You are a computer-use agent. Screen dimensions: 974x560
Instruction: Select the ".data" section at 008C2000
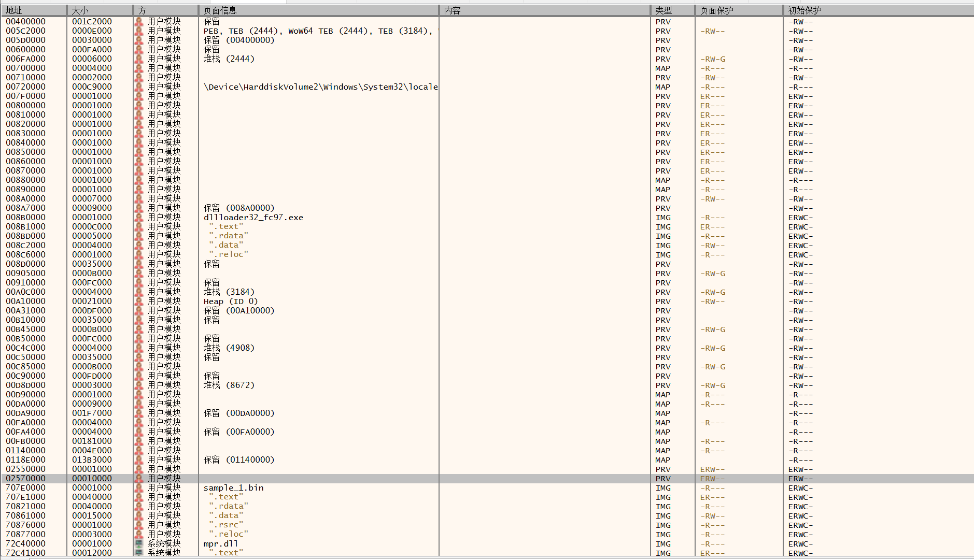226,246
